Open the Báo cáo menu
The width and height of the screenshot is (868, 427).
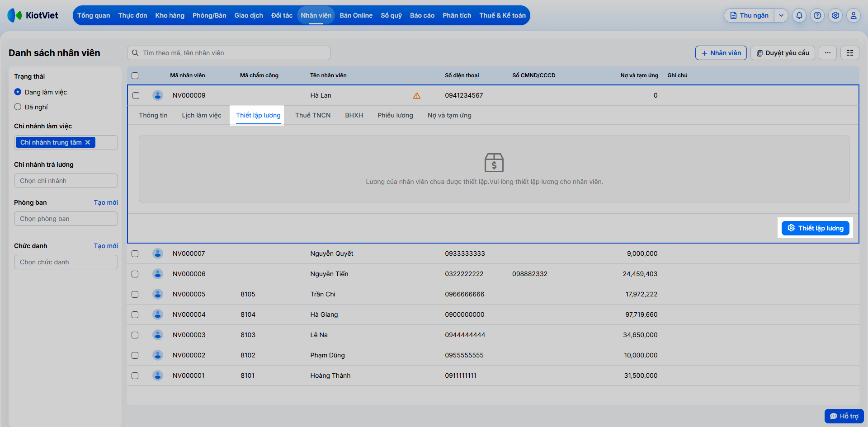(422, 15)
